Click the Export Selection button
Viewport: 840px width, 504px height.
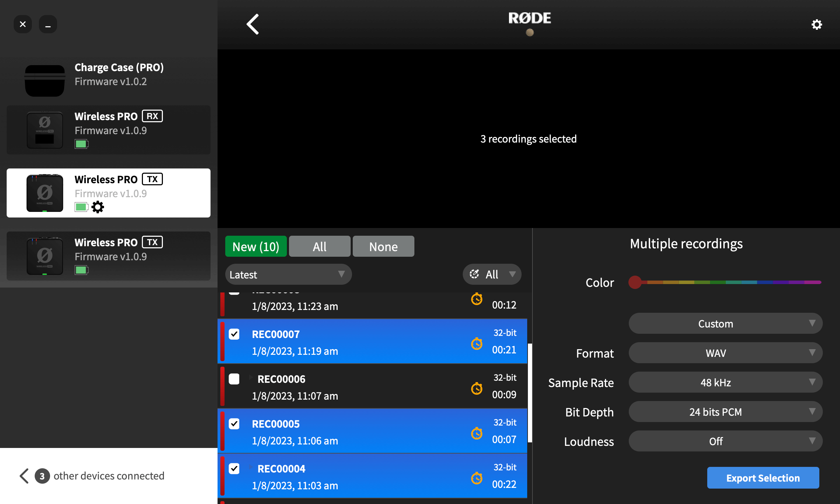point(763,478)
